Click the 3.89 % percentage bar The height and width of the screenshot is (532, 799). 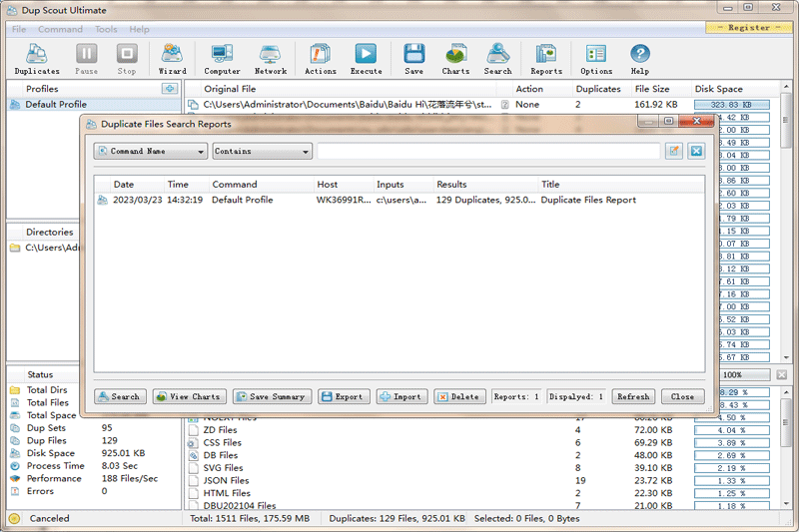click(732, 443)
